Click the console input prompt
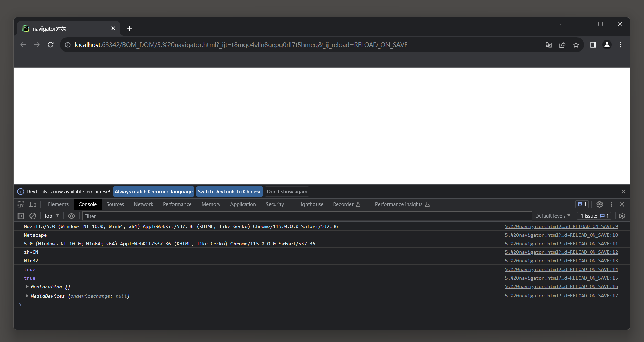 tap(322, 305)
